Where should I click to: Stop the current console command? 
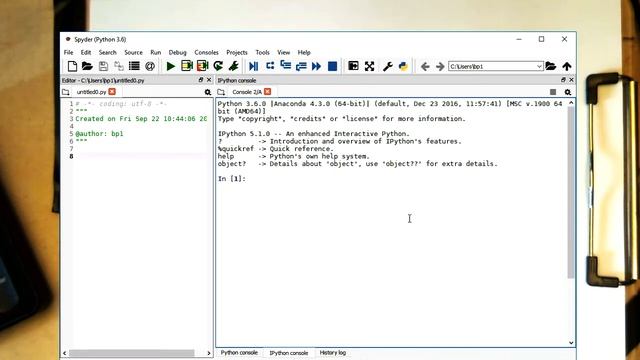(553, 92)
